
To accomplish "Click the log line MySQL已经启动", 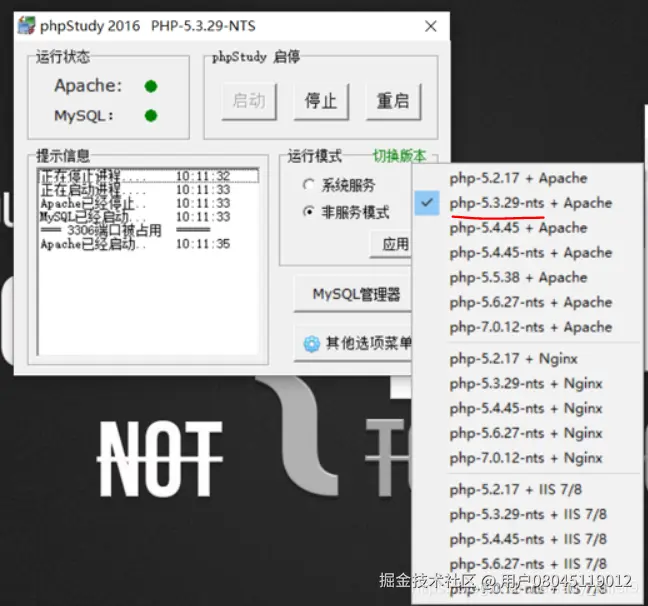I will (x=148, y=217).
